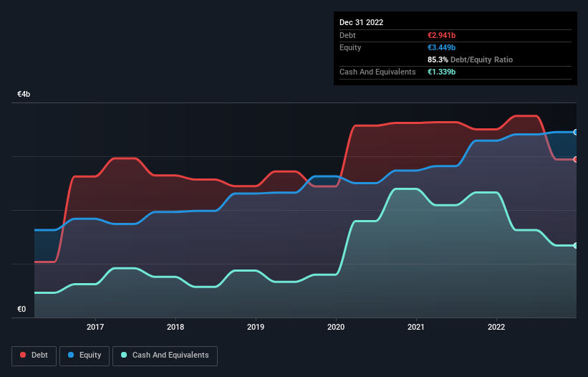Click the €0 y-axis label
Viewport: 588px width, 377px height.
click(21, 309)
